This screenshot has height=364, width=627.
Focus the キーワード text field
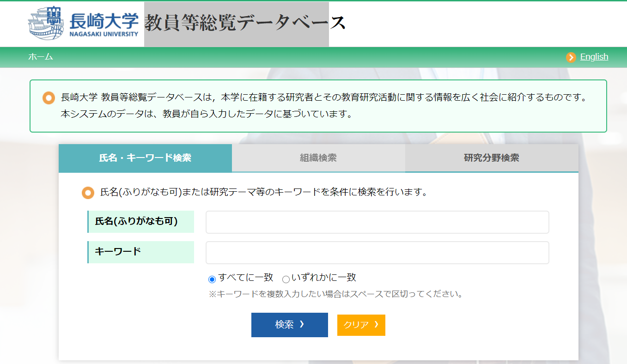(x=377, y=253)
